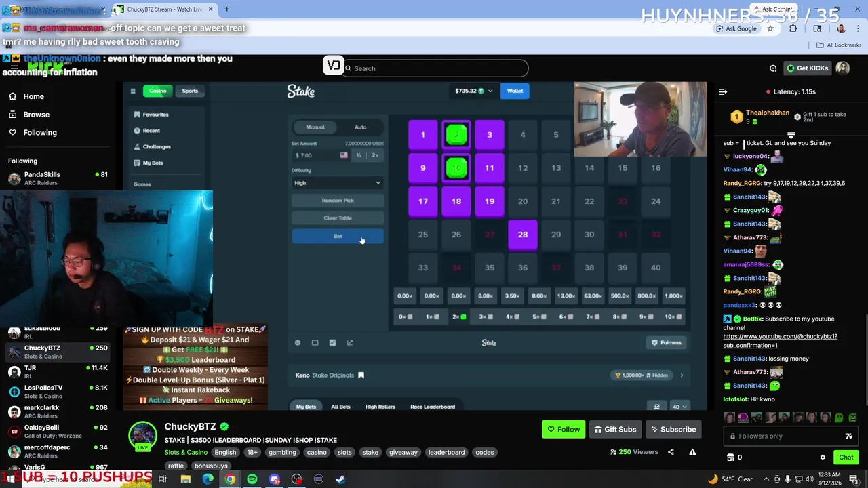Open the 40 rows dropdown
Screen dimensions: 868x488
click(679, 407)
